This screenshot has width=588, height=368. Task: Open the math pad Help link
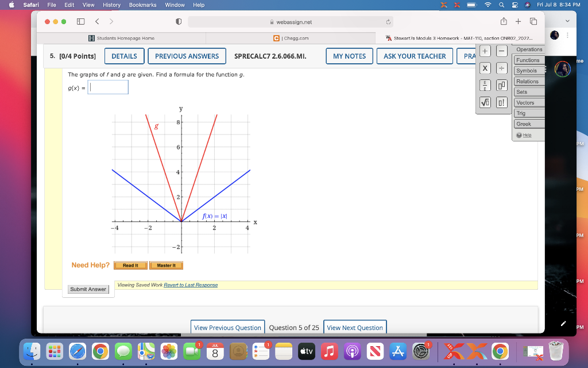pyautogui.click(x=527, y=135)
